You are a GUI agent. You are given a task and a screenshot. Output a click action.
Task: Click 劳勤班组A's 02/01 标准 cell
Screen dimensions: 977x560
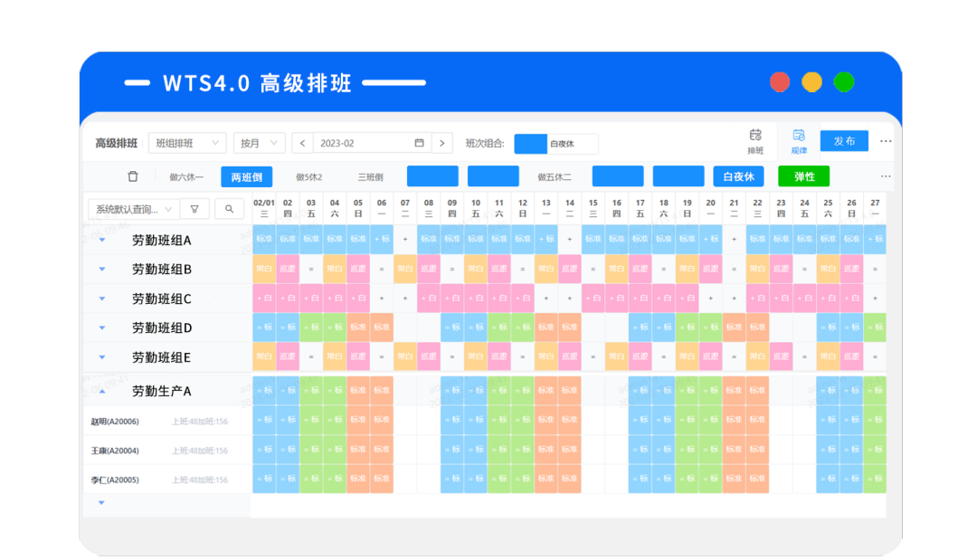pyautogui.click(x=263, y=239)
